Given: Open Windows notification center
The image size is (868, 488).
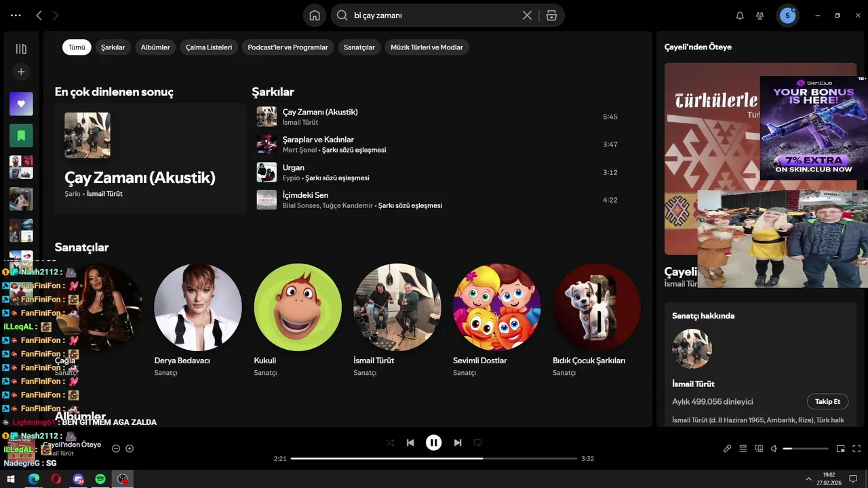Looking at the screenshot, I should coord(854,479).
